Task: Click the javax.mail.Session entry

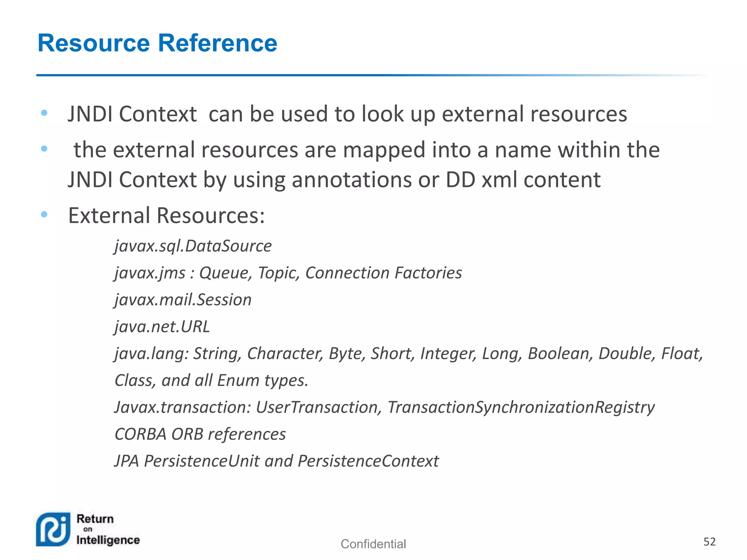Action: click(x=183, y=300)
